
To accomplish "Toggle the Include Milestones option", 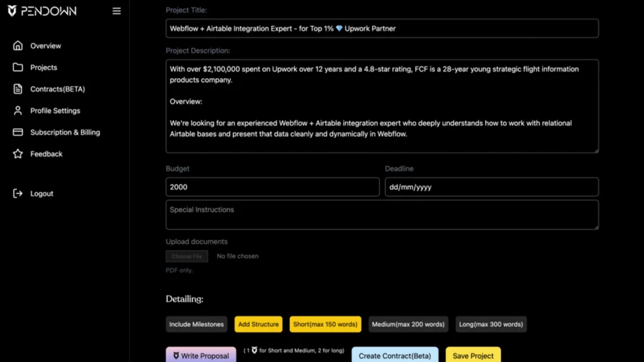I will click(x=196, y=324).
